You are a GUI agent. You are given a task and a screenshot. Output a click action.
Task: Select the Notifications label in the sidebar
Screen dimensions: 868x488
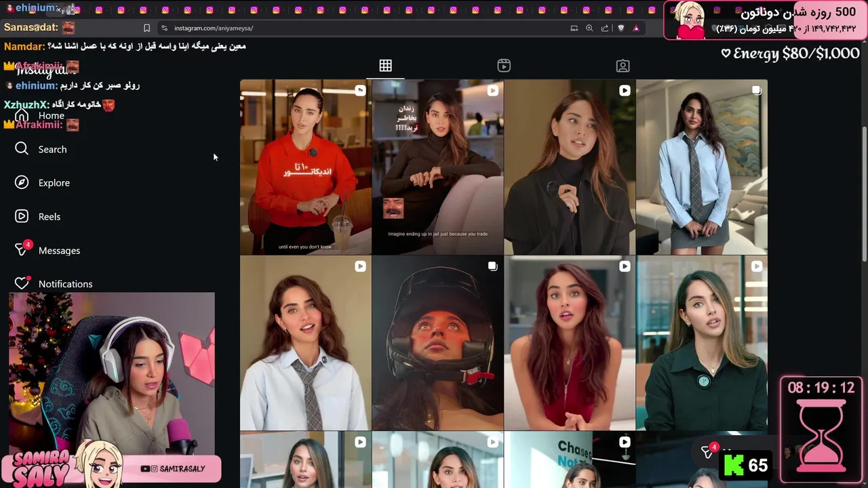(x=65, y=284)
